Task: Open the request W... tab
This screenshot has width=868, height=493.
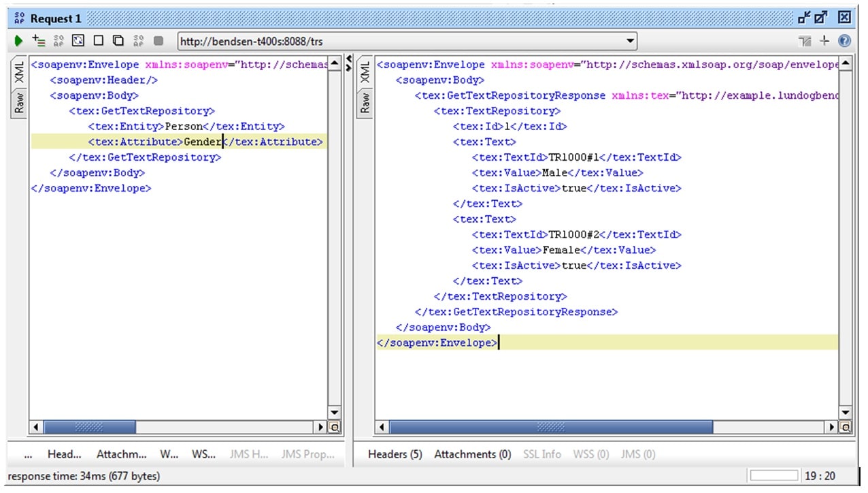Action: (169, 454)
